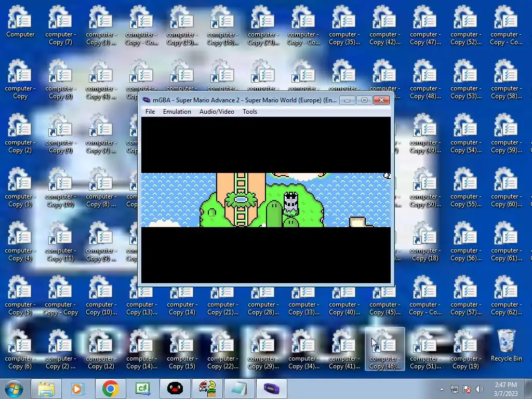Minimize the mGBA window
The image size is (532, 399).
[347, 100]
